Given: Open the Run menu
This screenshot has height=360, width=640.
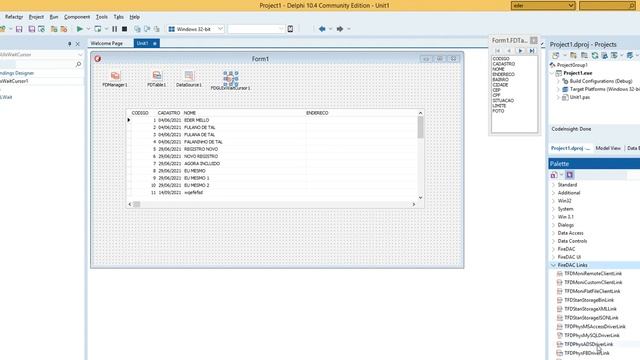Looking at the screenshot, I should click(x=54, y=17).
